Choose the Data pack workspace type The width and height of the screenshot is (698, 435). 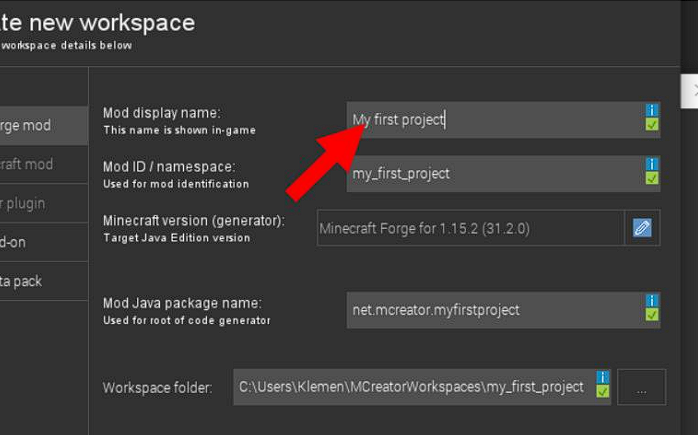pyautogui.click(x=40, y=281)
